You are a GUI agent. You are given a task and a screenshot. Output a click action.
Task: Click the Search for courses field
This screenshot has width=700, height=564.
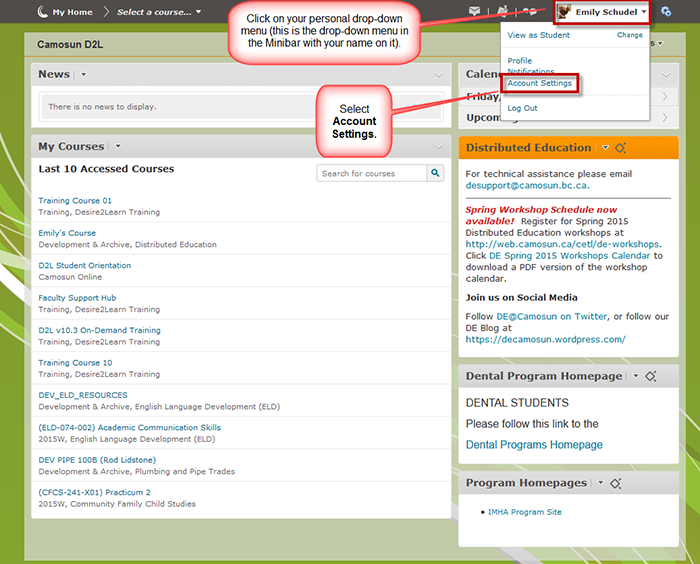click(372, 173)
